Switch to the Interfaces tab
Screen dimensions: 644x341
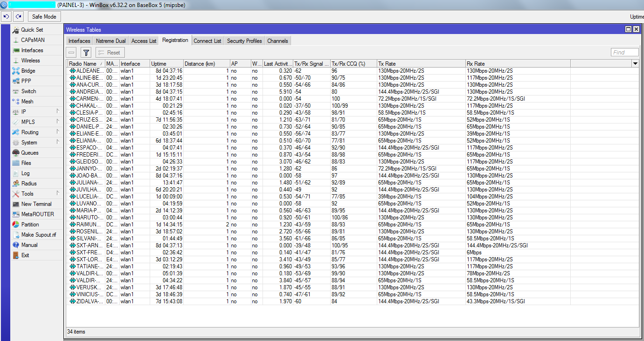pyautogui.click(x=79, y=41)
